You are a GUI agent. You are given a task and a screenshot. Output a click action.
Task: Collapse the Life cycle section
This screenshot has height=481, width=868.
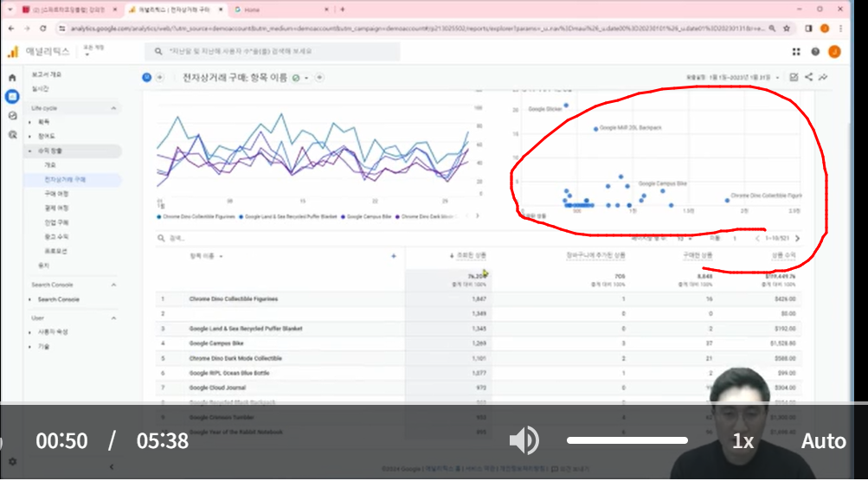tap(113, 108)
